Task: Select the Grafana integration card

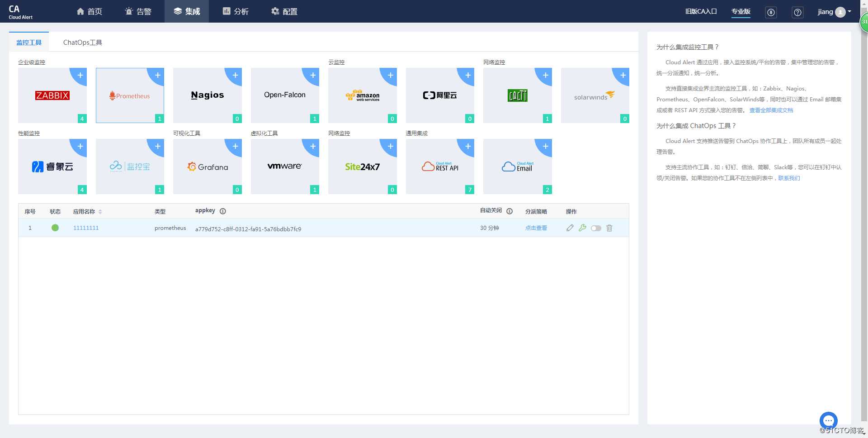Action: pyautogui.click(x=208, y=167)
